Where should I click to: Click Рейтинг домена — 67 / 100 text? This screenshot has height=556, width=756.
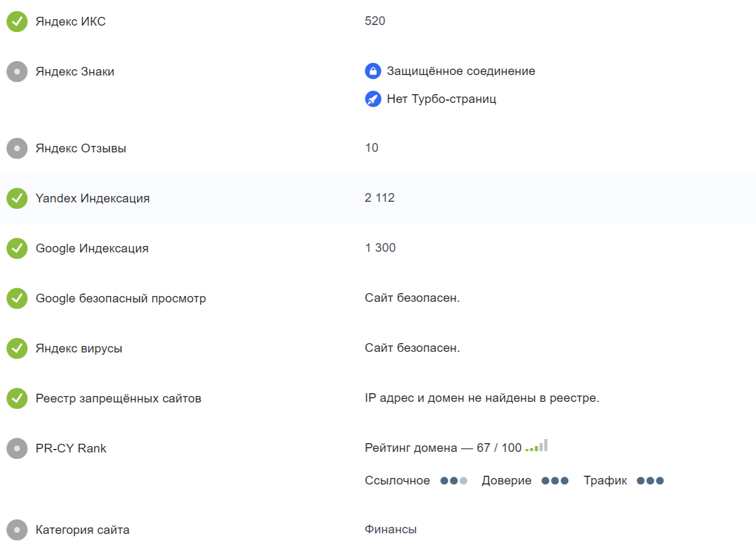click(x=443, y=448)
